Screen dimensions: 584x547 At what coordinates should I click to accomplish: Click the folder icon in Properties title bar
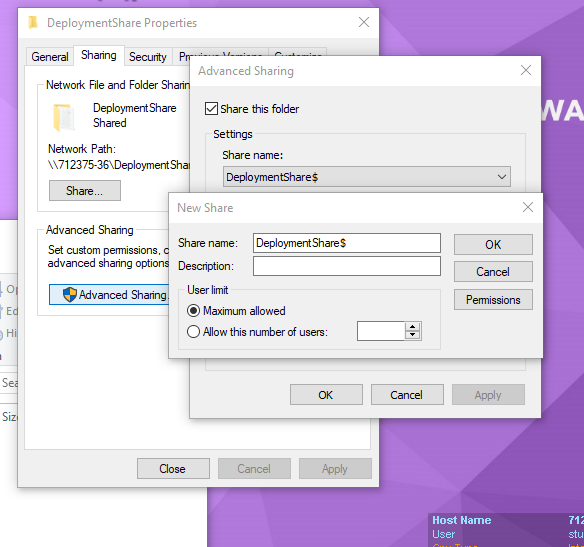[33, 23]
